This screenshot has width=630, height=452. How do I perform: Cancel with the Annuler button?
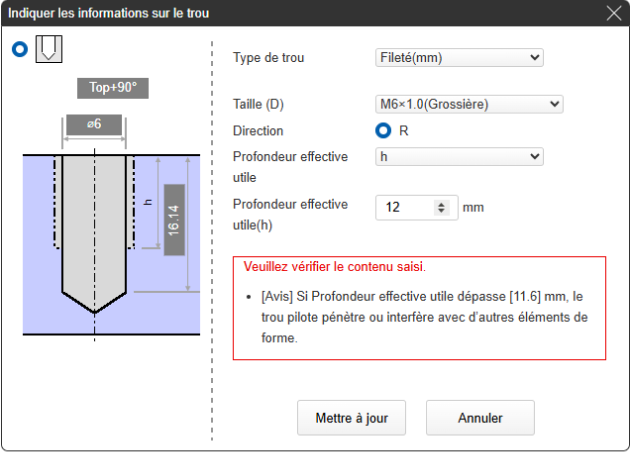coord(480,418)
